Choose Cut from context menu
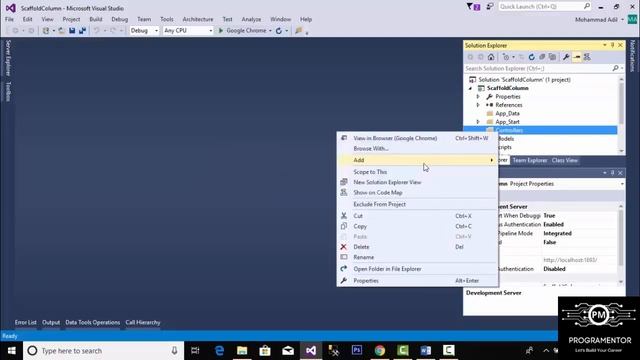 (417, 216)
